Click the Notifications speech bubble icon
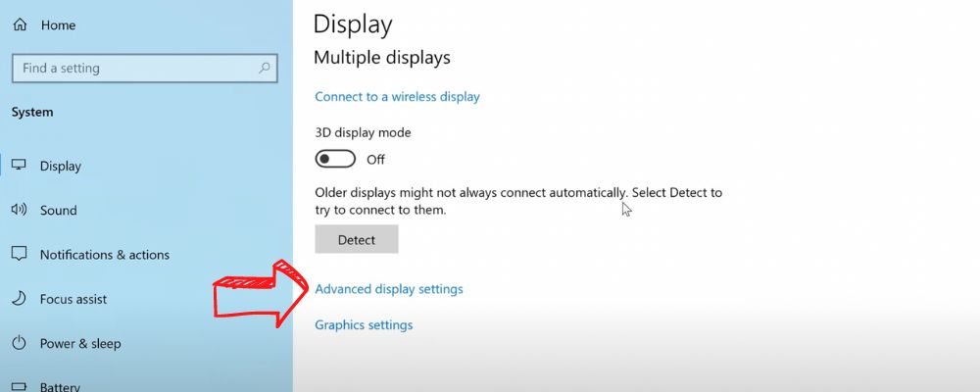This screenshot has height=392, width=980. point(20,254)
